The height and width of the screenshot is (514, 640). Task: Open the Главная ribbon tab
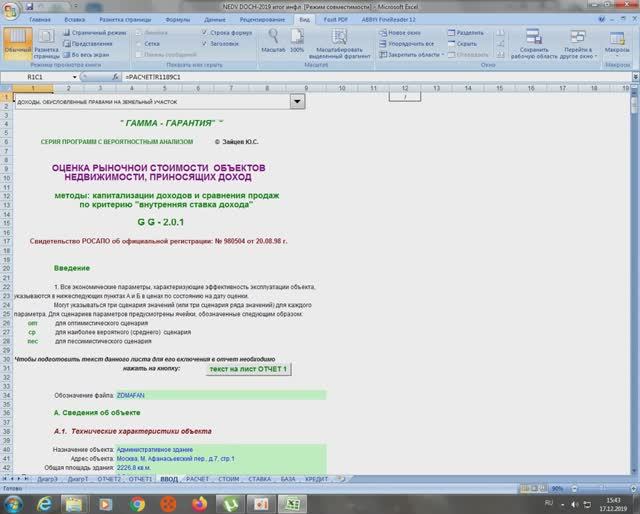(x=40, y=20)
